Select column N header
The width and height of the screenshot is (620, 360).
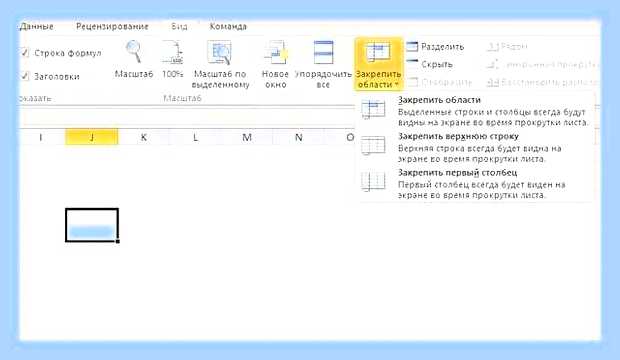click(x=299, y=137)
